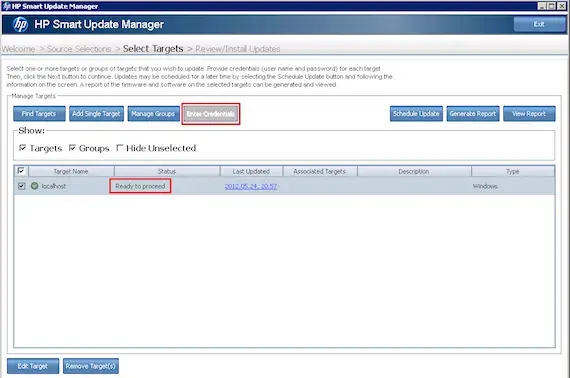Select the localhost target name

pyautogui.click(x=54, y=186)
